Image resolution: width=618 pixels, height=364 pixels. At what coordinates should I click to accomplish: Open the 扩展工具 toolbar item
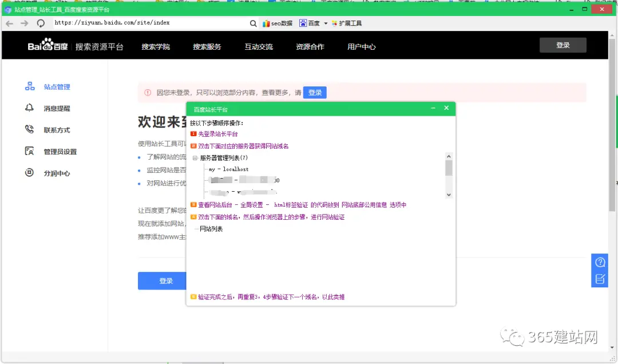(x=347, y=23)
